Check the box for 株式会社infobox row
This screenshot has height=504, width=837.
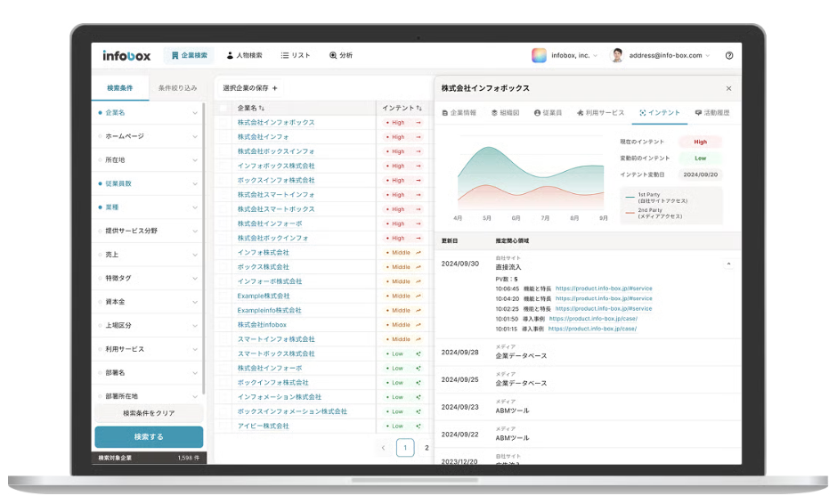click(223, 325)
